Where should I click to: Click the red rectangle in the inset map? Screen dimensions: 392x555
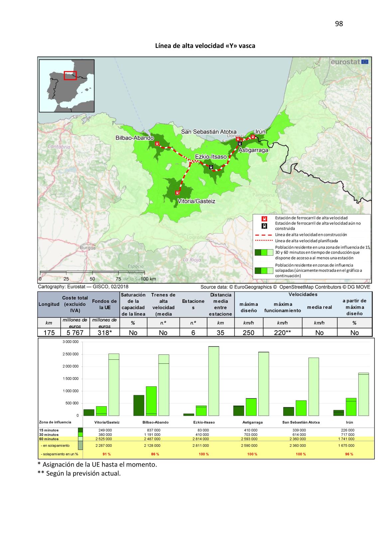tap(70, 76)
